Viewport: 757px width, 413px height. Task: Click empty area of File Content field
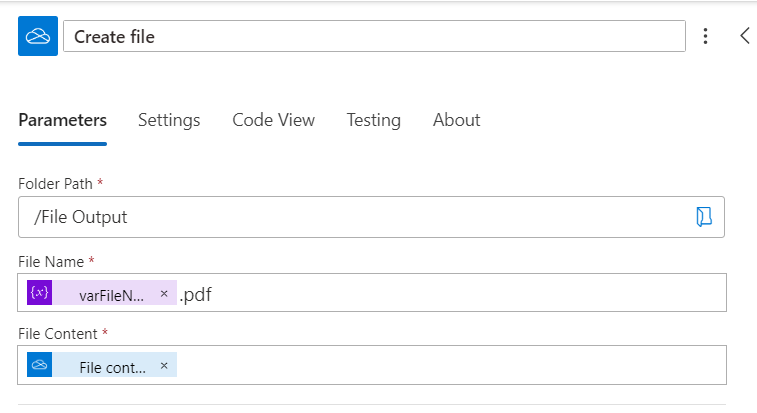pyautogui.click(x=450, y=365)
